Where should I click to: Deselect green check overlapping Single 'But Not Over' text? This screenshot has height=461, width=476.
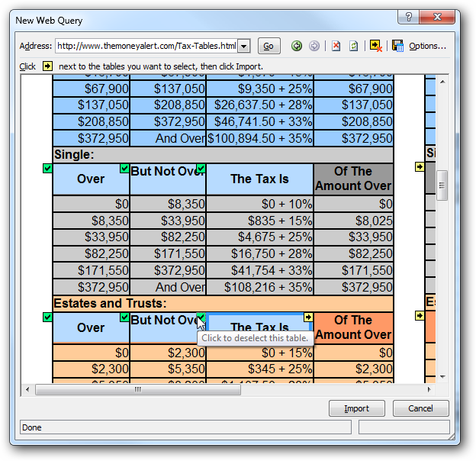click(201, 168)
